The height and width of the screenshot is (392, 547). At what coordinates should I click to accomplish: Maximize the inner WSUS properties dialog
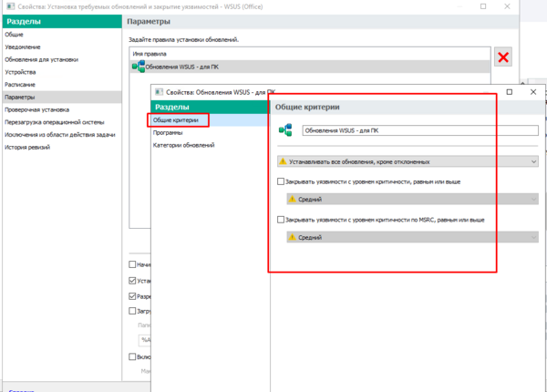coord(509,92)
